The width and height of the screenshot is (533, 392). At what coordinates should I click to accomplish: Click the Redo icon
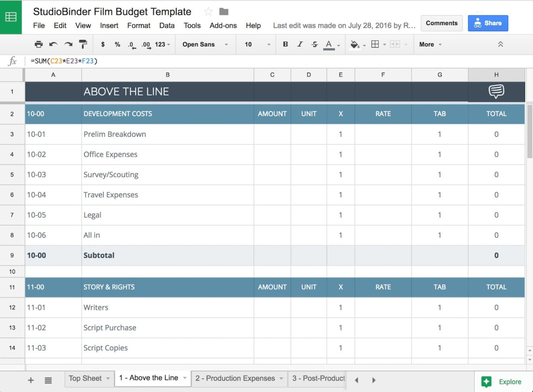tap(68, 44)
